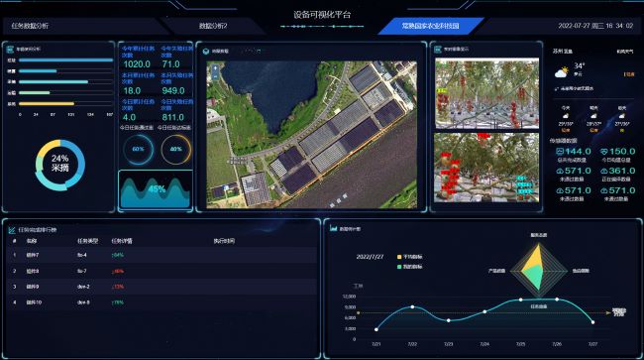
Task: Click the icon beside the 144.0 value
Action: tap(560, 152)
